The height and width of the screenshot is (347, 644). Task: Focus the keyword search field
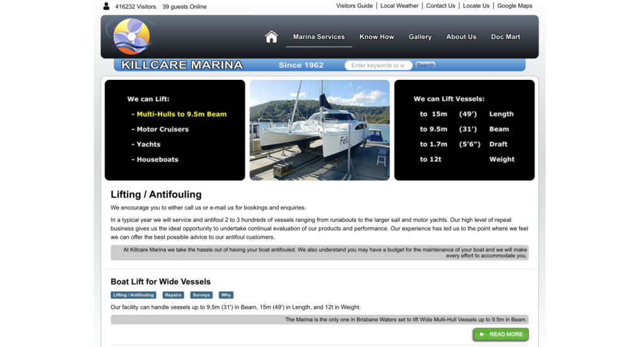click(378, 65)
